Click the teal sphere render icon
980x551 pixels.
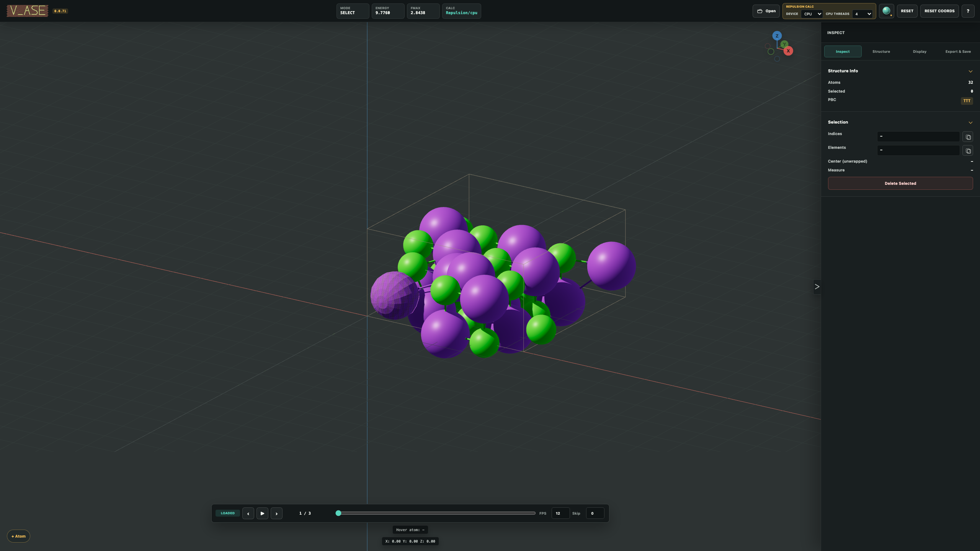pyautogui.click(x=886, y=11)
